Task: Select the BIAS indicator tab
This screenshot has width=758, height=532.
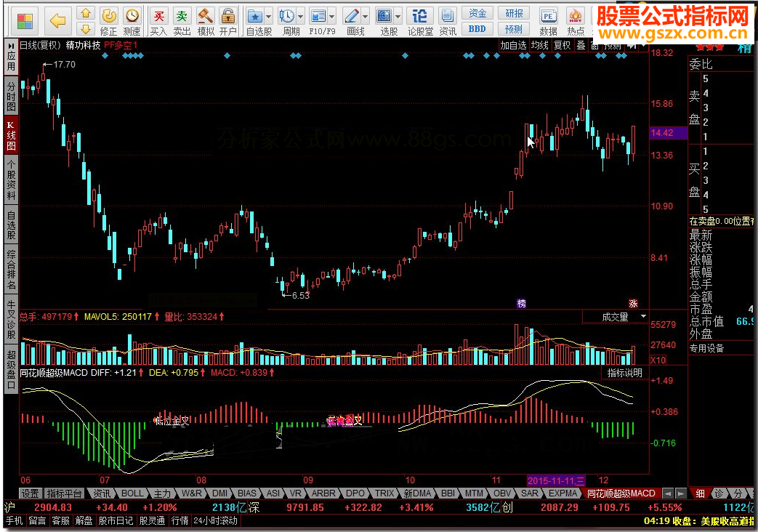Action: pos(247,493)
